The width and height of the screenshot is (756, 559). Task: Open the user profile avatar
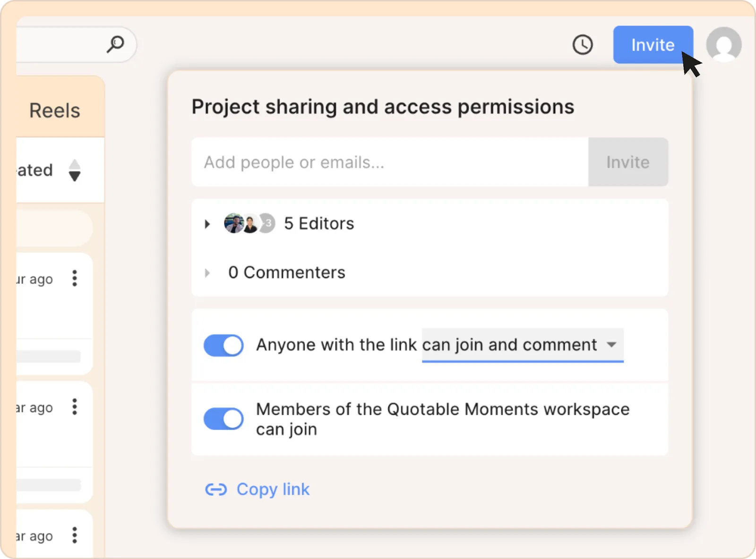click(723, 45)
